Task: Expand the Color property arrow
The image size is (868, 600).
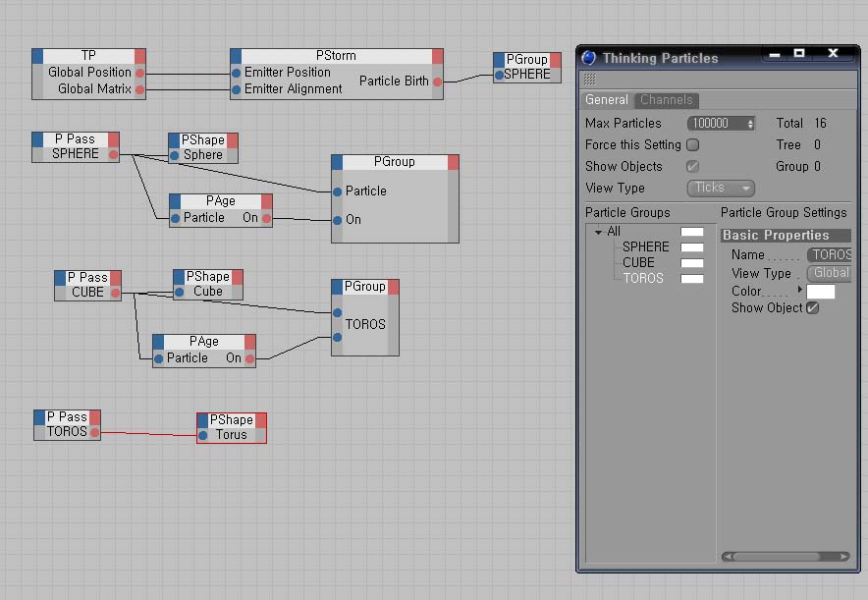Action: [x=799, y=289]
